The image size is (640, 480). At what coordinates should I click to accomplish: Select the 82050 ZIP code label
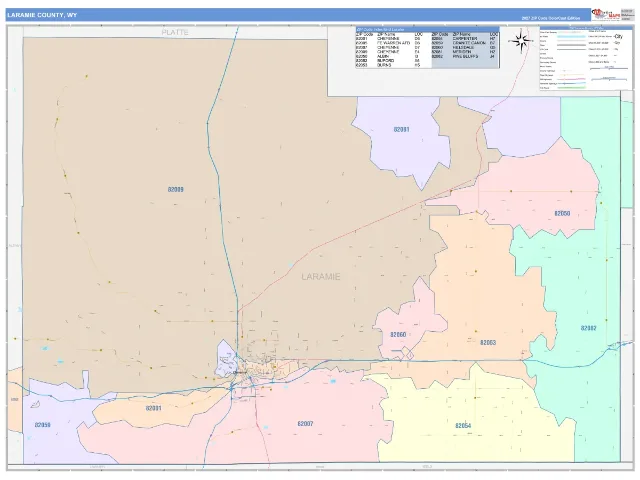point(562,213)
